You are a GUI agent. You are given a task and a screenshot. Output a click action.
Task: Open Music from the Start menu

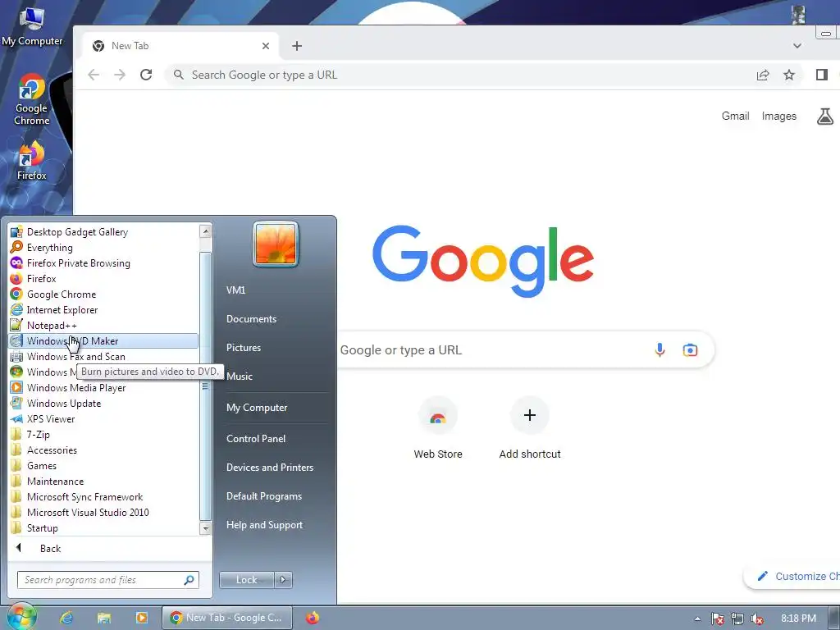(x=240, y=376)
